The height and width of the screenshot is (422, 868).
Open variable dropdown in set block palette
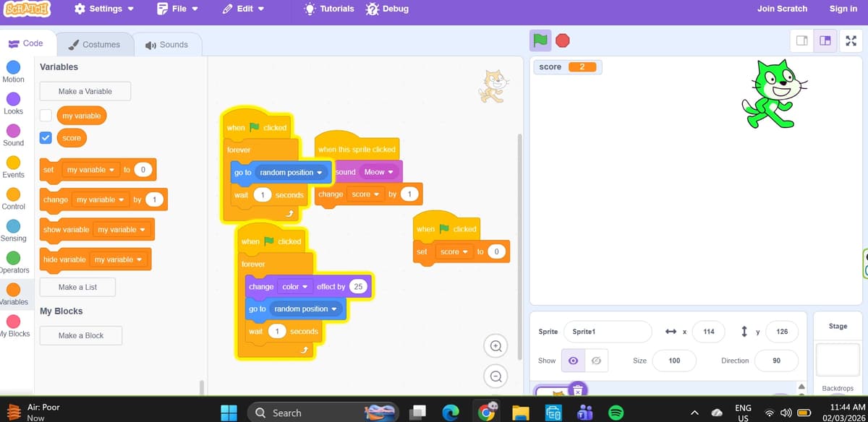click(90, 170)
